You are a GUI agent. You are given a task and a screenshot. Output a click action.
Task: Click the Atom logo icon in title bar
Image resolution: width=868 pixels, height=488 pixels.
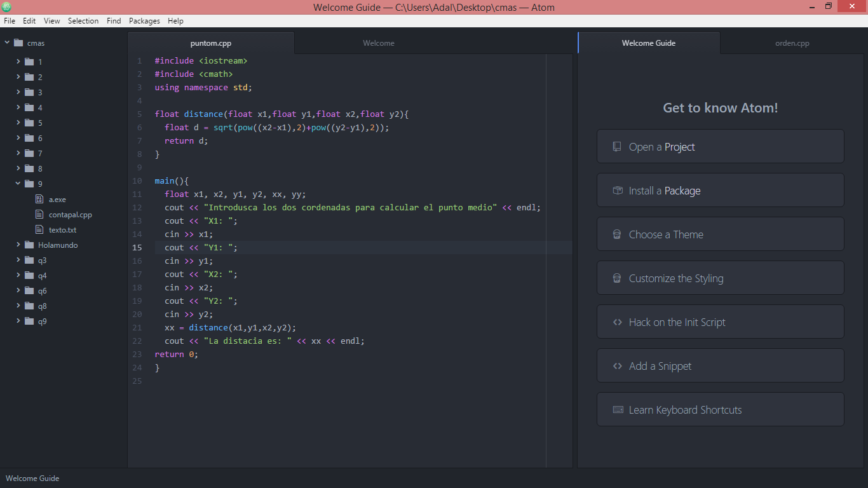[6, 7]
